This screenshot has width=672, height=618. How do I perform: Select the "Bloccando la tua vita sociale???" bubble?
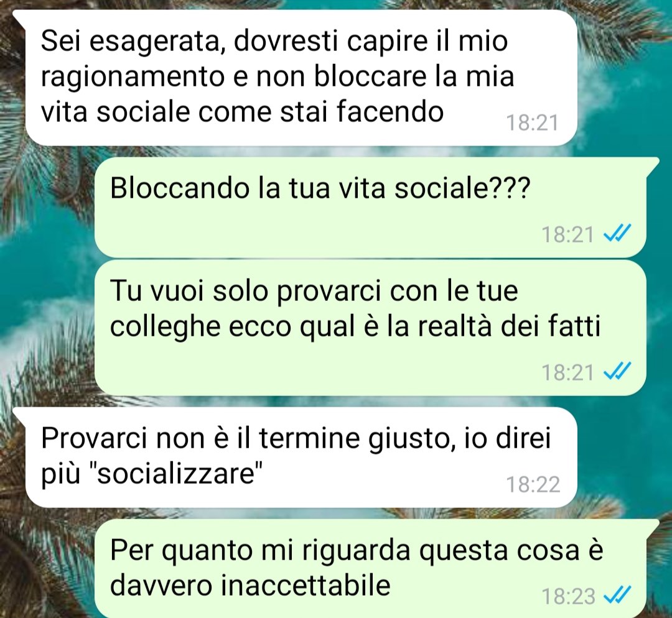(x=370, y=207)
